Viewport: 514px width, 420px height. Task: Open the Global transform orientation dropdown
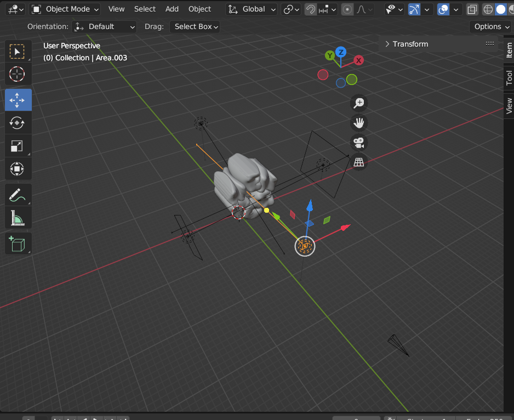tap(251, 9)
